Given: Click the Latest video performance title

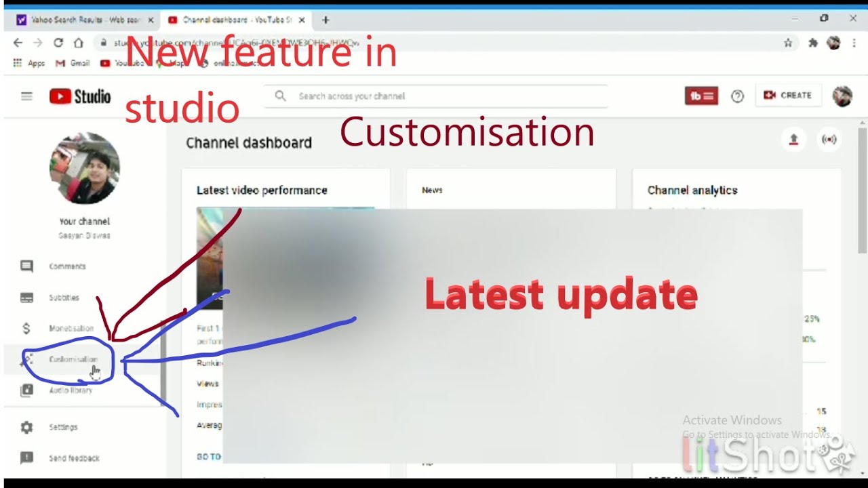Looking at the screenshot, I should pos(262,190).
